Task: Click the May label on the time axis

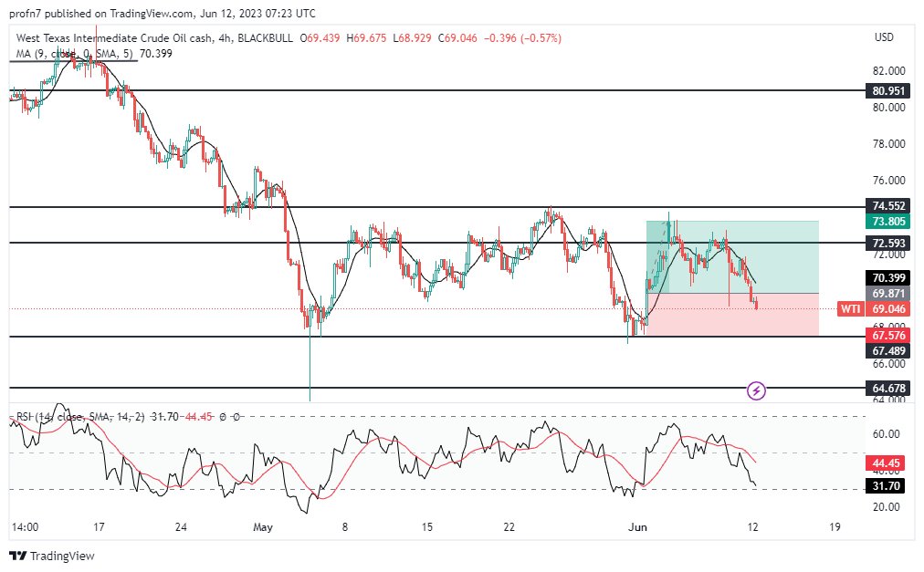Action: tap(263, 526)
